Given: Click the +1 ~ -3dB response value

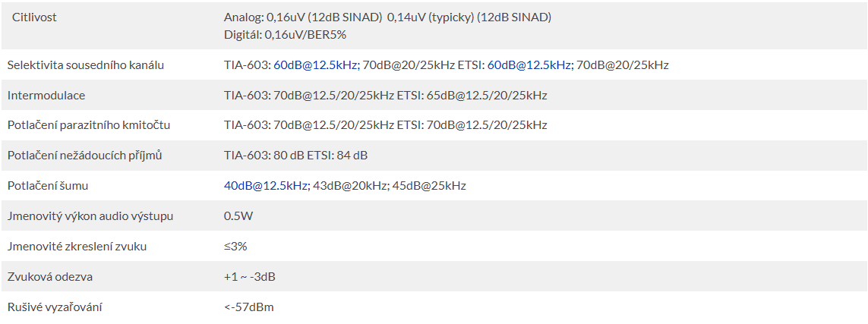Looking at the screenshot, I should click(250, 276).
